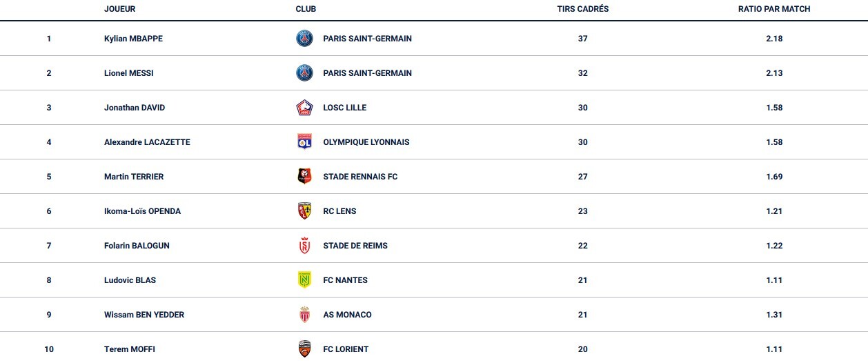The height and width of the screenshot is (361, 868).
Task: Open Kylian MBAPPE player profile
Action: pos(133,39)
